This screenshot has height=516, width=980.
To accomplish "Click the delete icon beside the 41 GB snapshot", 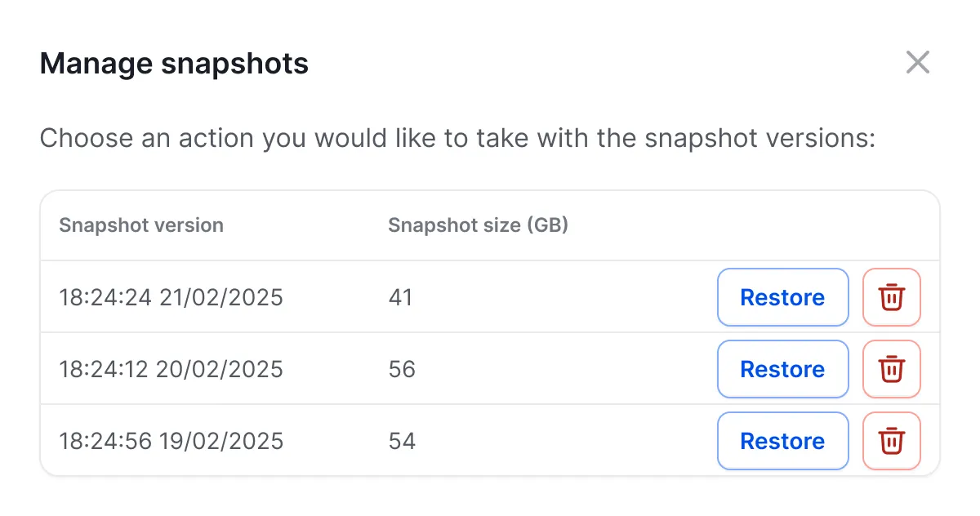I will tap(891, 297).
